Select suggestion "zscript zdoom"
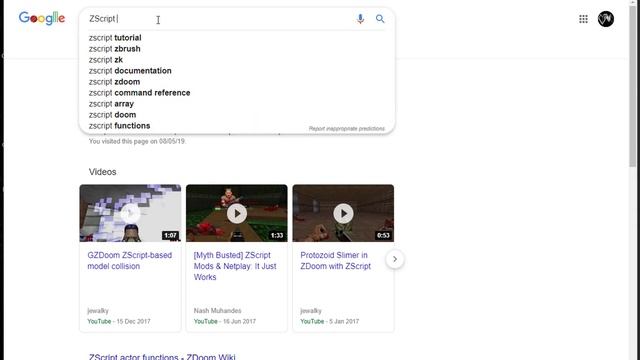 pyautogui.click(x=114, y=82)
